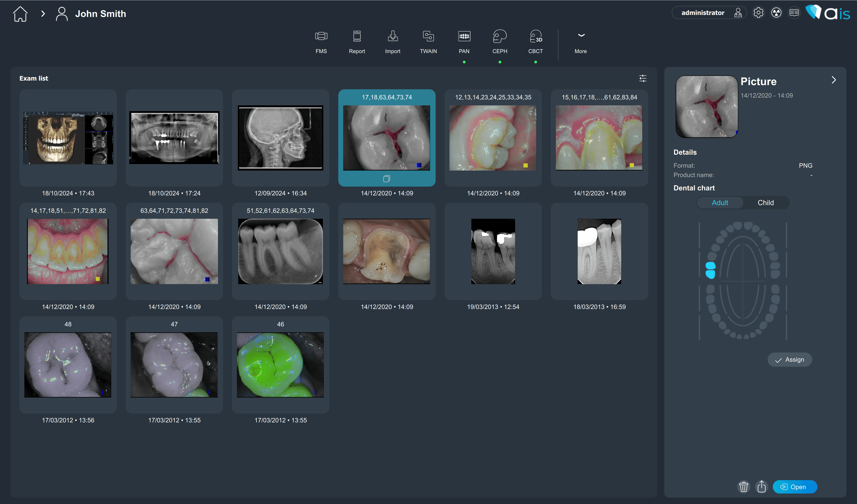Click Open to view the picture
Viewport: 857px width, 504px height.
795,487
